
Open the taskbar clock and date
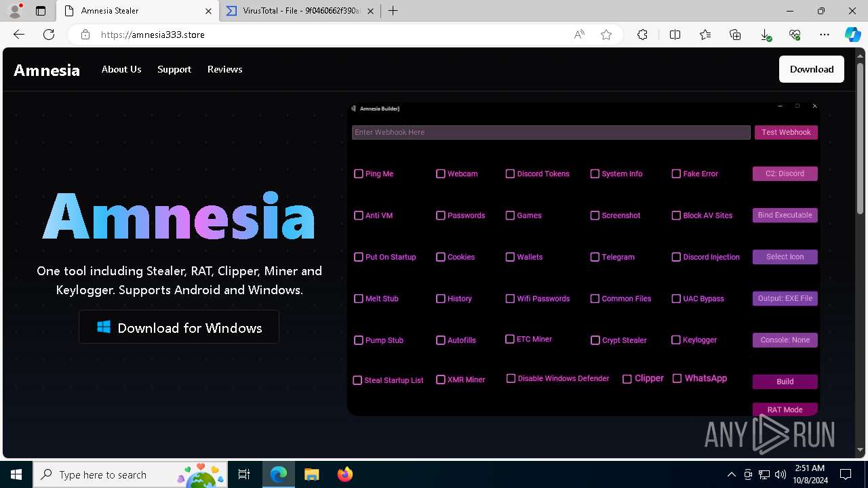(810, 474)
